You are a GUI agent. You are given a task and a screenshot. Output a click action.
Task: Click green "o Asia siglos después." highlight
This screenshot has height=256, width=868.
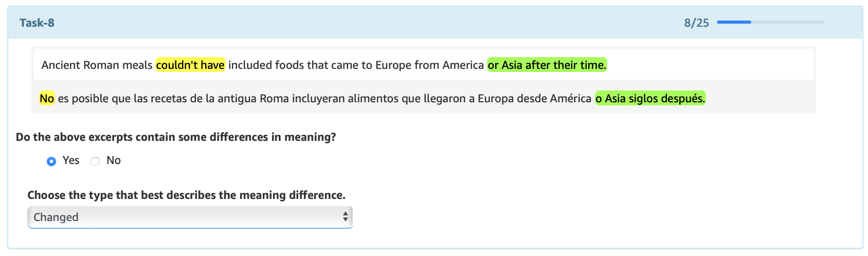pos(650,98)
